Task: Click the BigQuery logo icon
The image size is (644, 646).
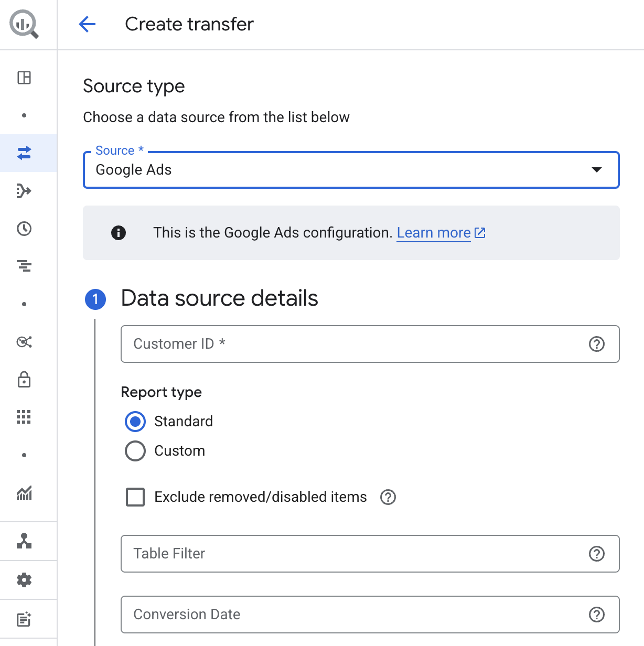Action: (24, 25)
